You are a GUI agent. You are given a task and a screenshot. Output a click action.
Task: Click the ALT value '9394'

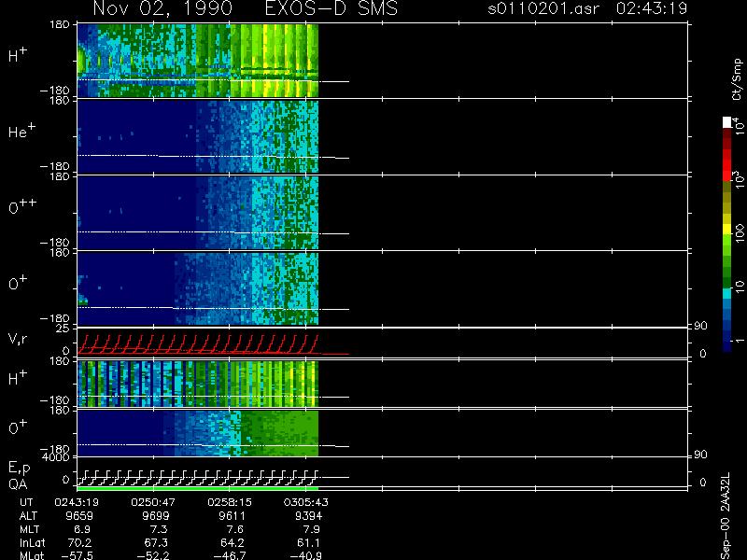coord(308,516)
